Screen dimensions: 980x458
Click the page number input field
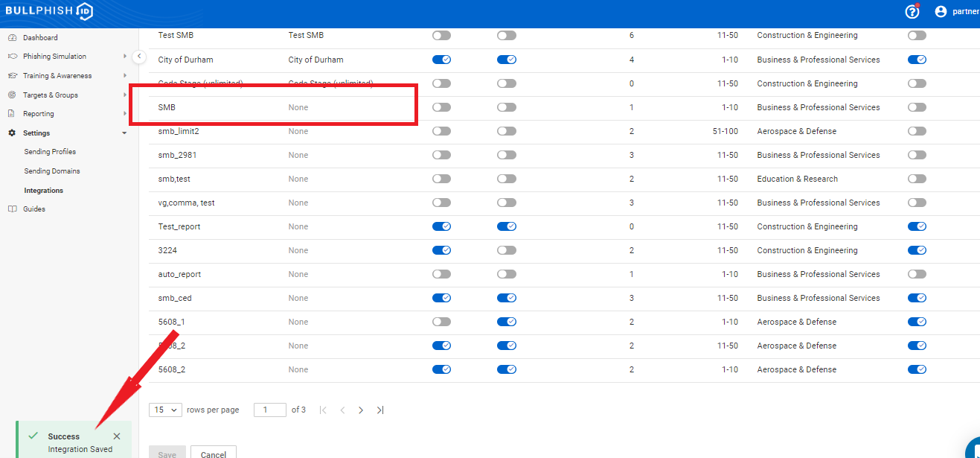270,410
